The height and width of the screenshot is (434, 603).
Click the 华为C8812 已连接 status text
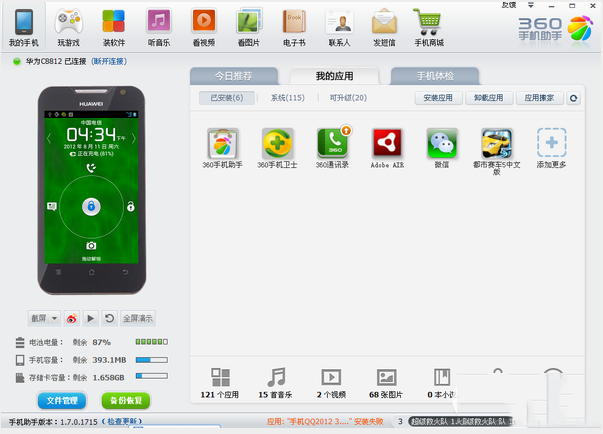tap(56, 61)
